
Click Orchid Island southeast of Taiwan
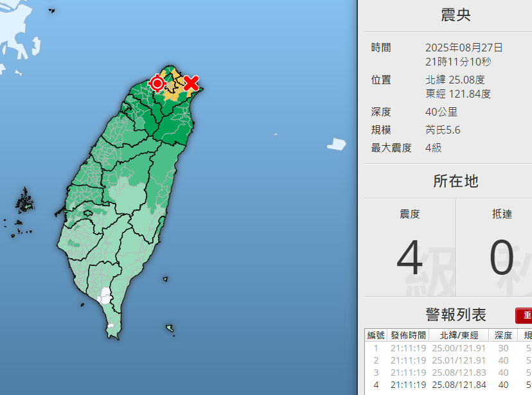click(170, 329)
